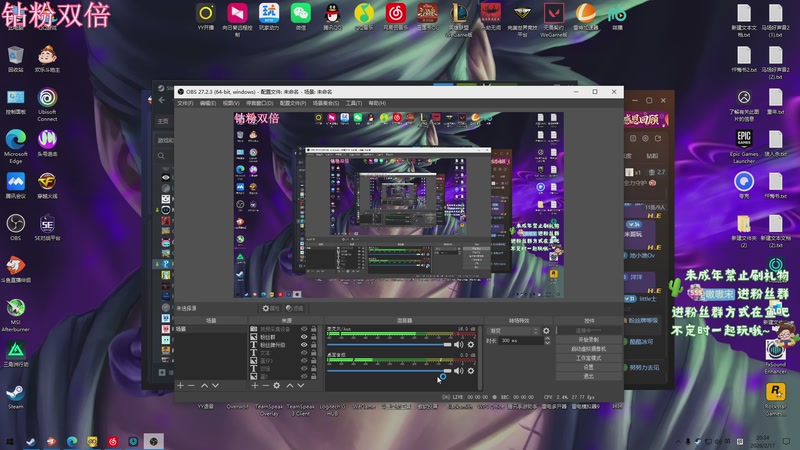Click the 启动虚拟摄像机 button
This screenshot has width=800, height=450.
click(x=589, y=349)
